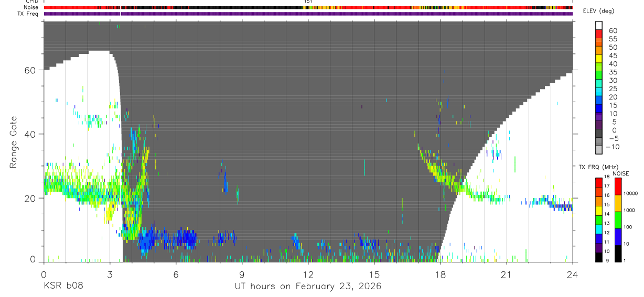Select the yellow 40–45 swatch in the ELEV bar

(598, 59)
